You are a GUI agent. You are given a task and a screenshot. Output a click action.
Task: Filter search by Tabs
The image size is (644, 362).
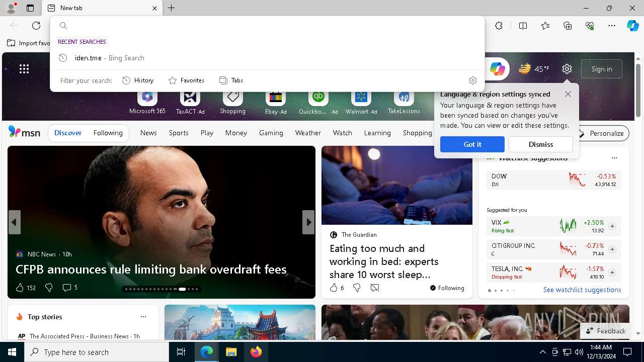[231, 80]
